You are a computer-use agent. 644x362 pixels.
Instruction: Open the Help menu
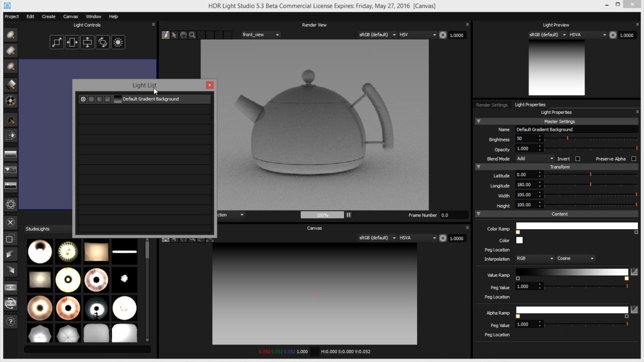[x=113, y=16]
